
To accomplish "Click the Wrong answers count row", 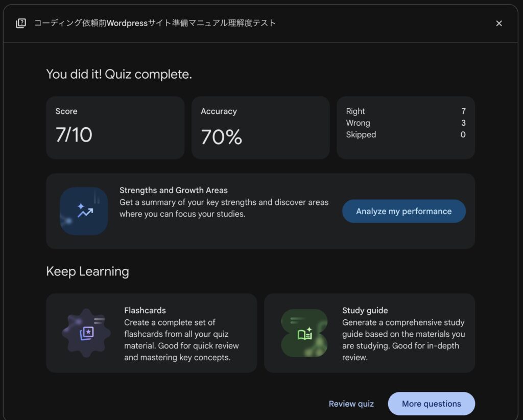I will pos(406,123).
